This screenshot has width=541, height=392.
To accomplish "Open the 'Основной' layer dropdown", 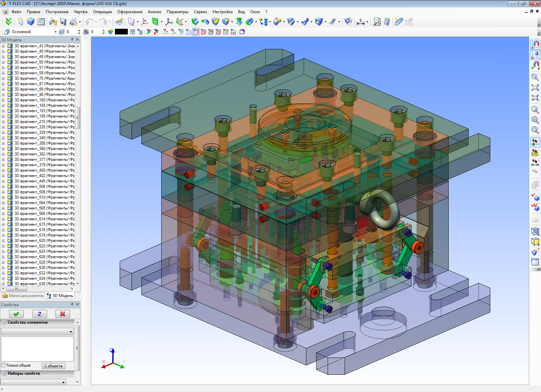I will pos(34,32).
